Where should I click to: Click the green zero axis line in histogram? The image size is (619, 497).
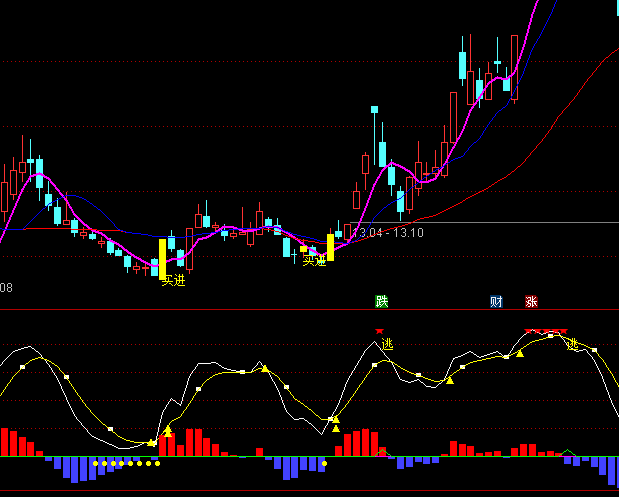point(250,457)
